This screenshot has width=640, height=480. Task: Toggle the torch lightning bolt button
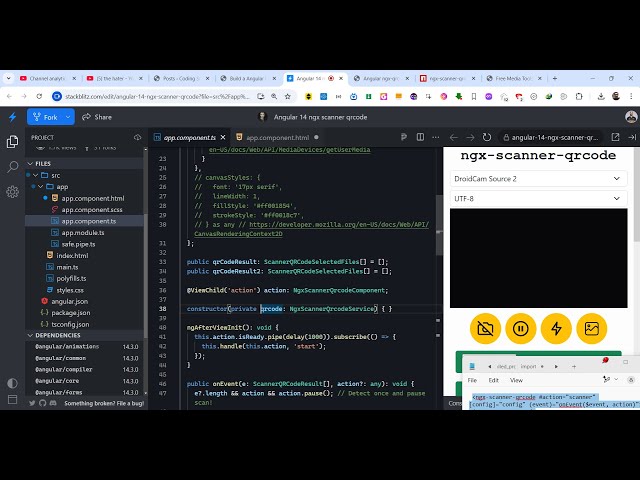(556, 328)
